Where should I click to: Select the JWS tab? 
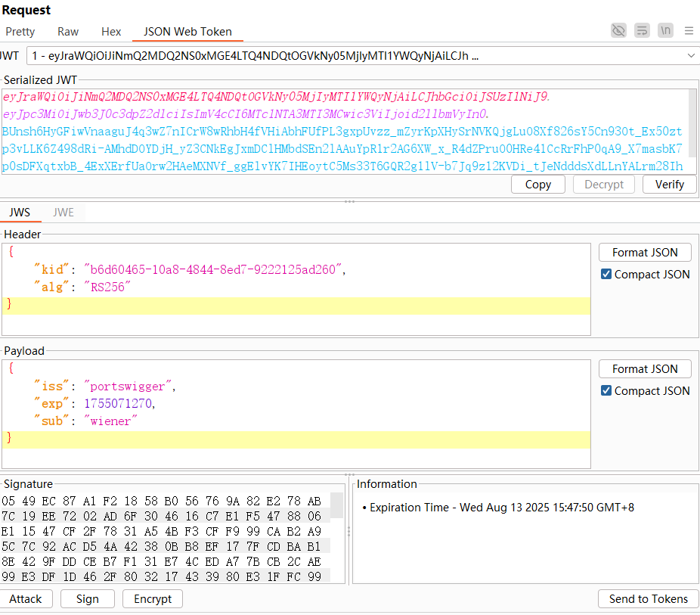[x=20, y=213]
